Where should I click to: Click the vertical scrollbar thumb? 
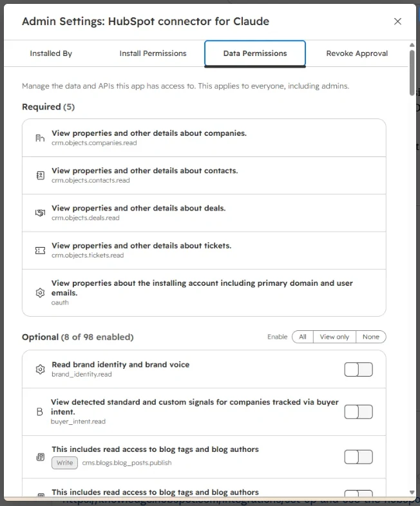click(412, 73)
